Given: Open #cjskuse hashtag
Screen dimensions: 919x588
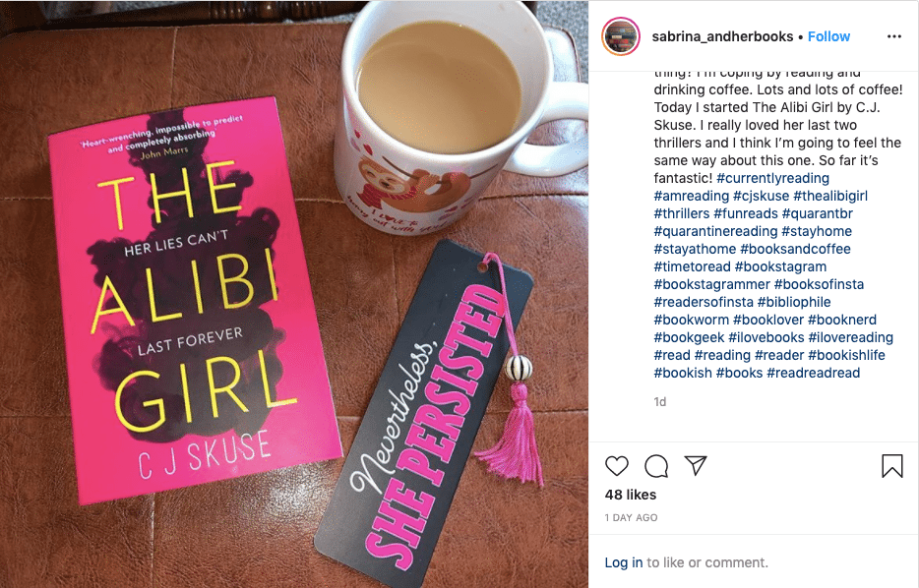Looking at the screenshot, I should (761, 196).
